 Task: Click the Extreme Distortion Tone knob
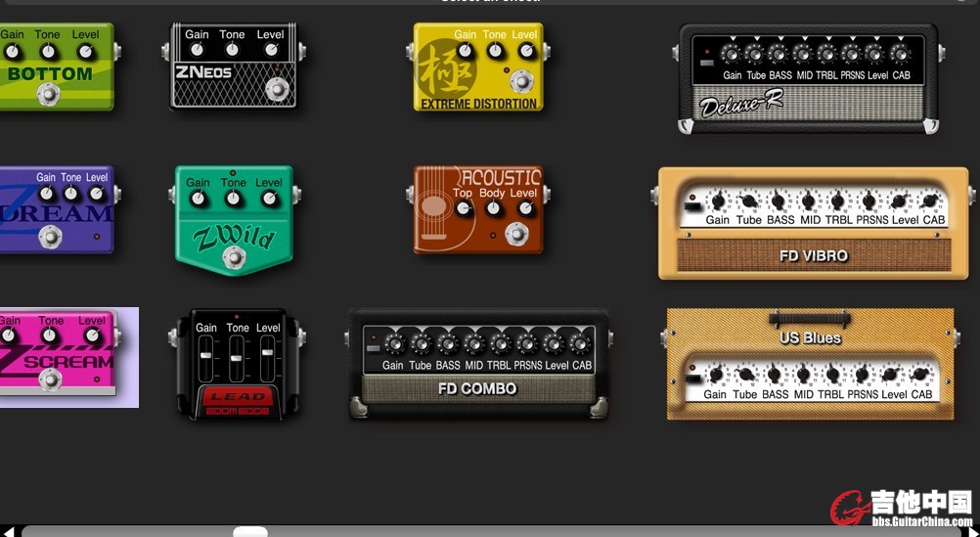click(495, 51)
